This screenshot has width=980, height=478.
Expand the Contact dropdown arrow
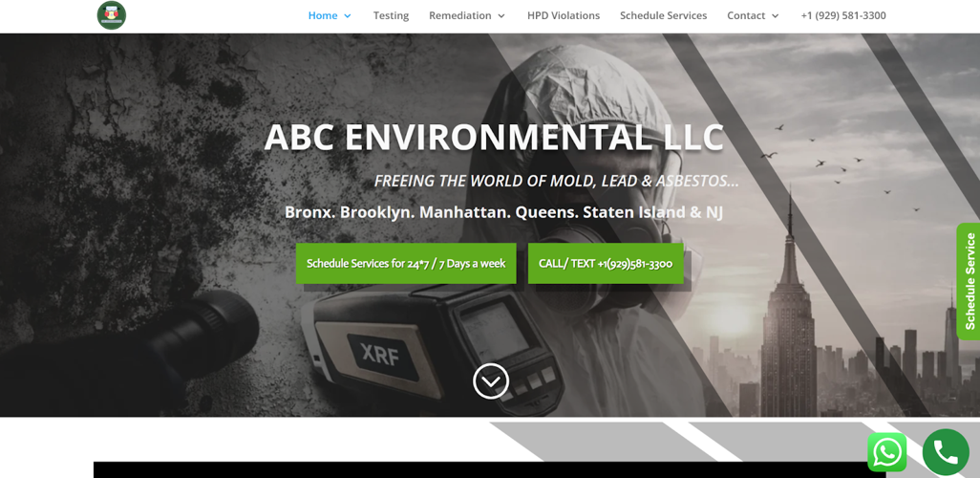click(776, 16)
